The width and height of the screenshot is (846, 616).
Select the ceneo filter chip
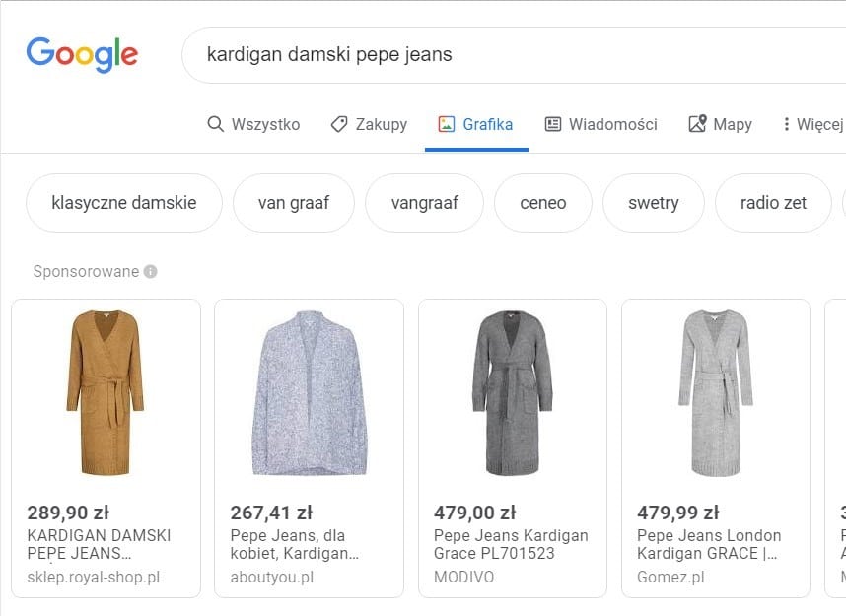(x=542, y=203)
